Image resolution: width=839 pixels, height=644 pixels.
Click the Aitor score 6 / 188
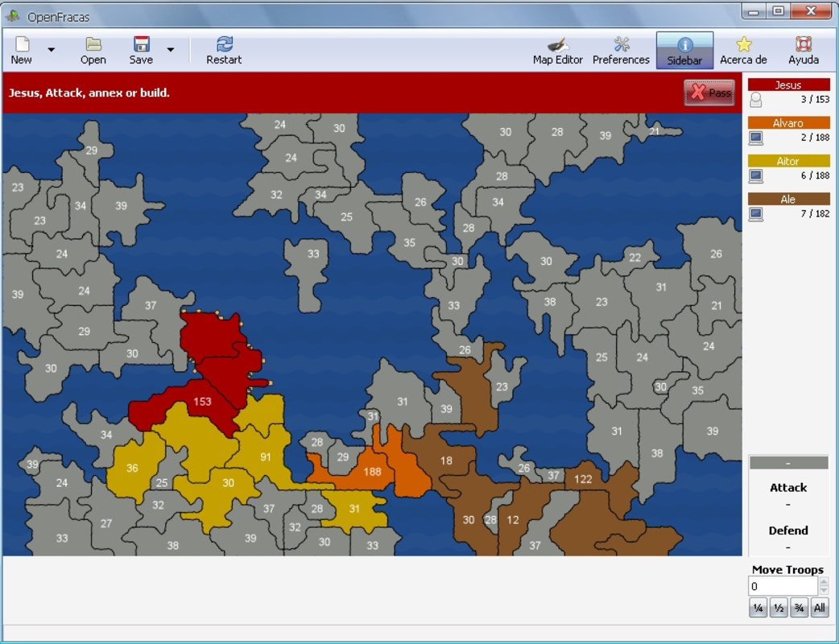click(815, 175)
